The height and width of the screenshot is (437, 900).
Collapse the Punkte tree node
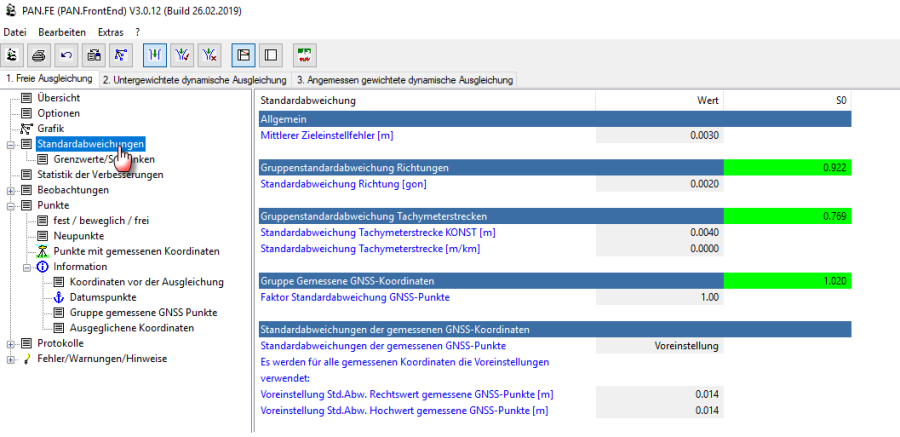11,205
